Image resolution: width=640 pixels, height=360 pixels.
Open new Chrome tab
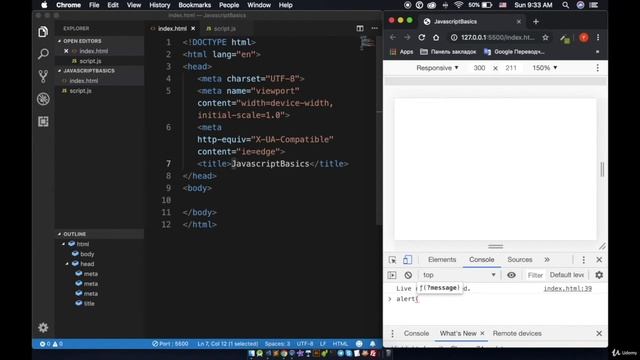click(536, 22)
